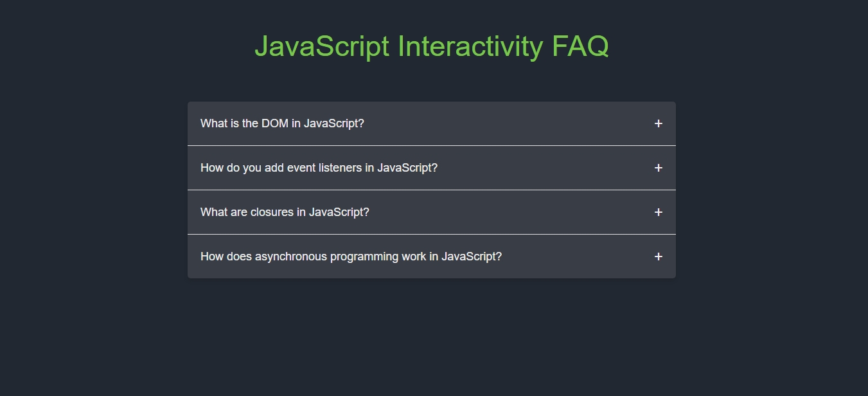This screenshot has height=396, width=868.
Task: Click plus icon for asynchronous programming question
Action: 658,256
